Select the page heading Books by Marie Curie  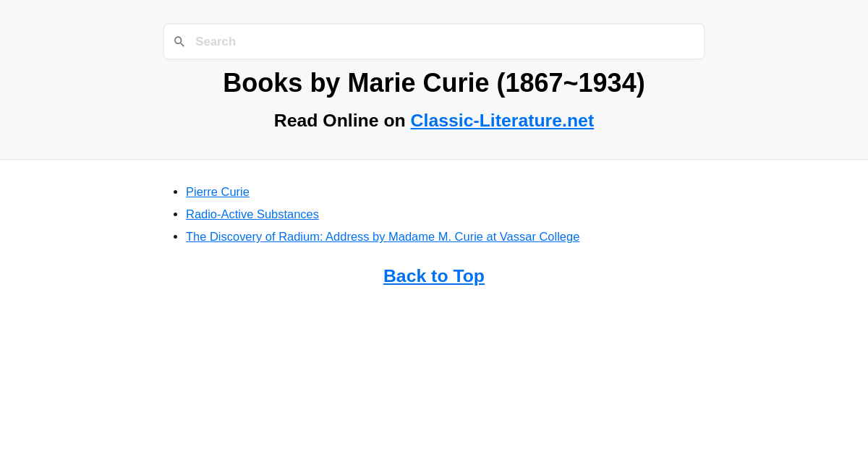433,82
